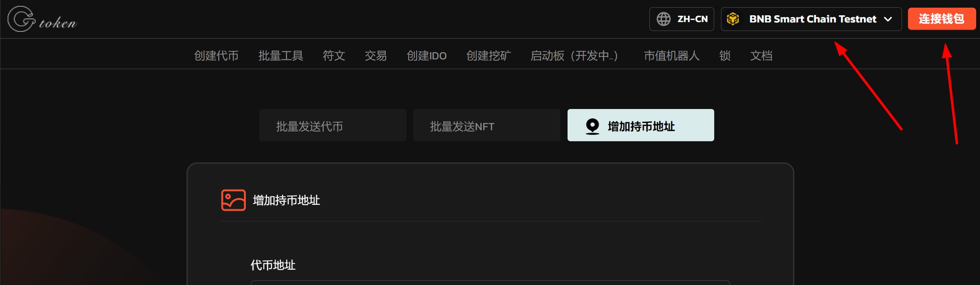This screenshot has width=980, height=285.
Task: Click the 代币地址 input field
Action: pos(490,282)
